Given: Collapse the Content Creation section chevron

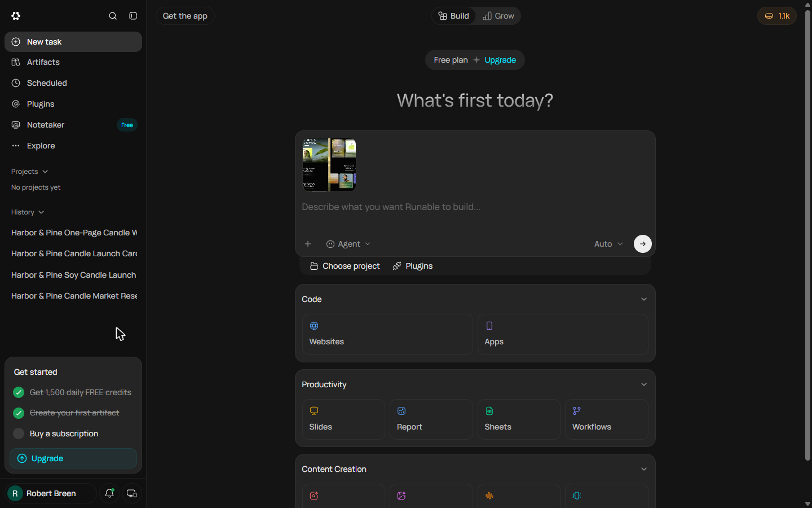Looking at the screenshot, I should [x=644, y=469].
